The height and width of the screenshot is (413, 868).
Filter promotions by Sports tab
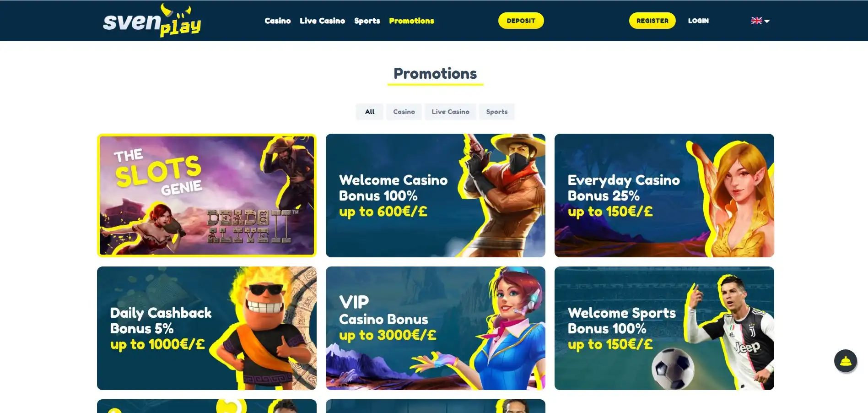coord(496,112)
